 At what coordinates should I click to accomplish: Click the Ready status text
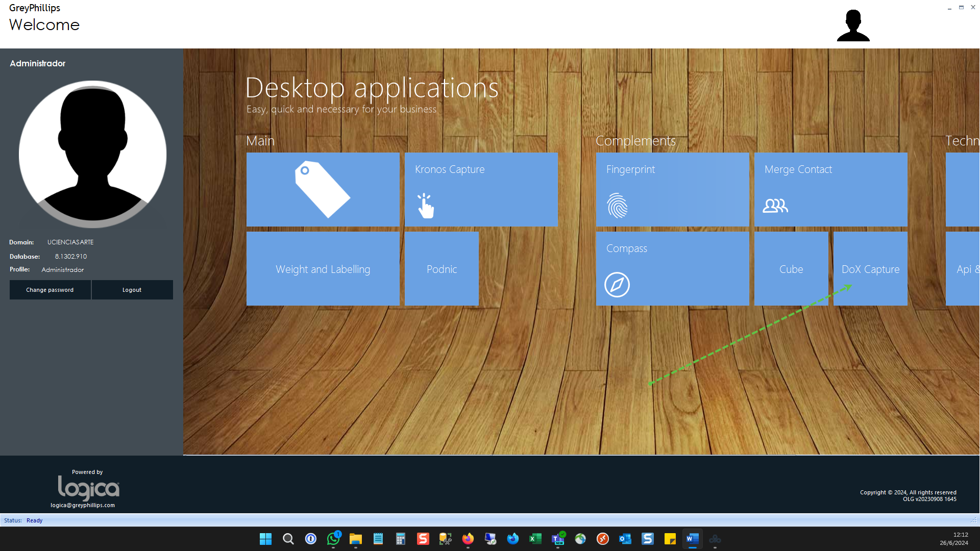pos(34,520)
